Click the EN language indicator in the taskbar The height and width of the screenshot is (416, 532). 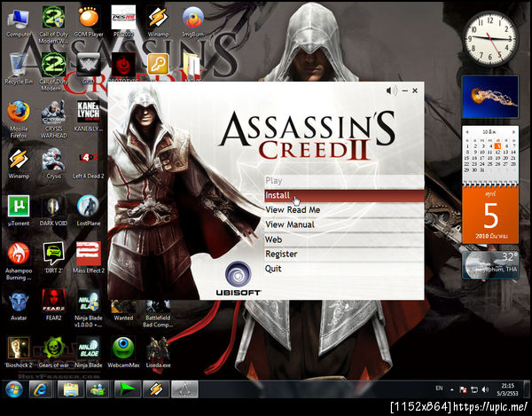pos(439,389)
